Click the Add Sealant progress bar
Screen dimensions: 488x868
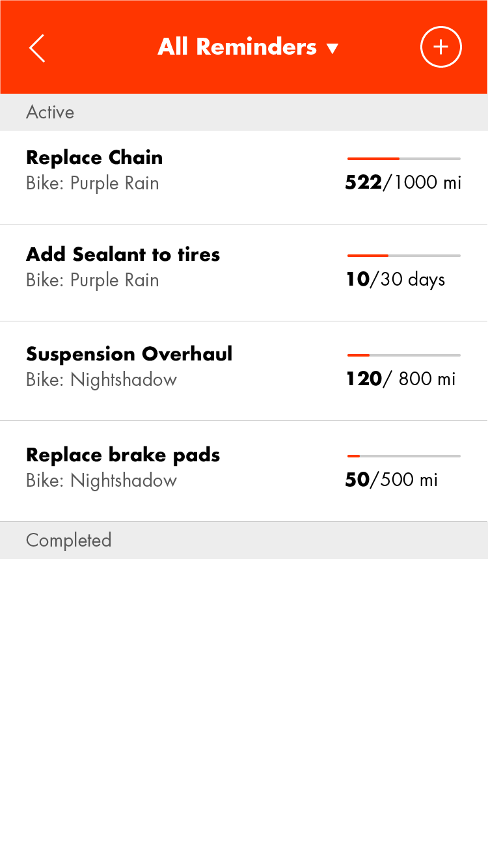point(403,256)
